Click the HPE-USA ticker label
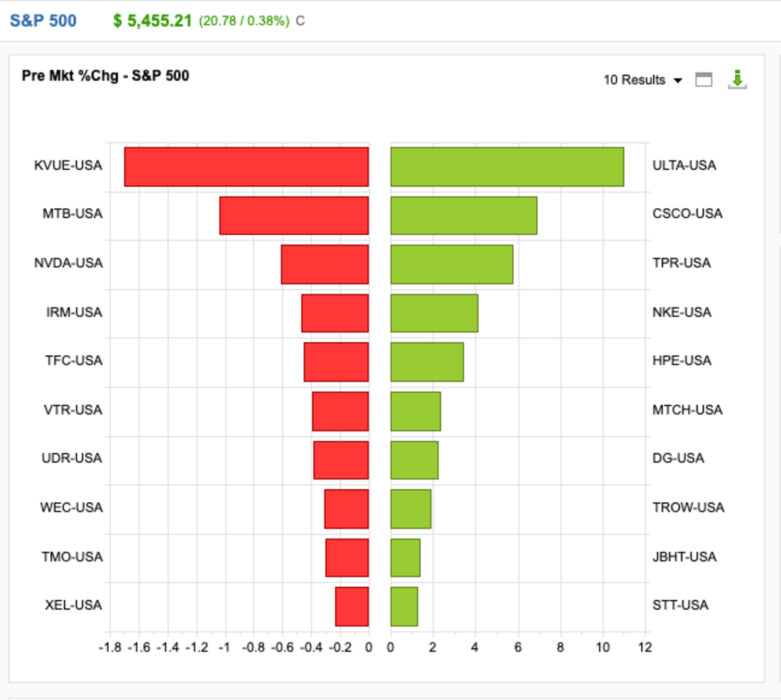Viewport: 781px width, 700px height. [681, 360]
